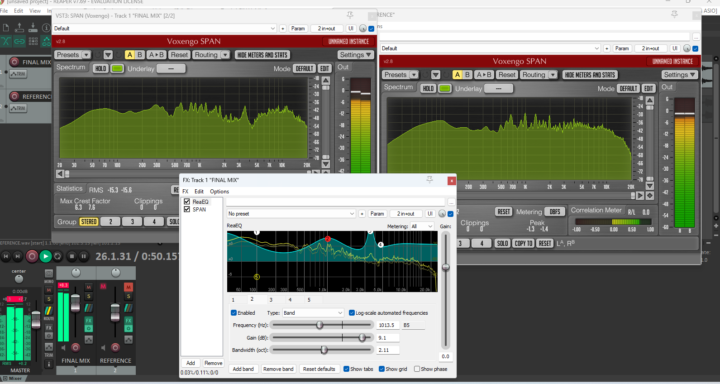Open the MASTER channel FX button
Viewport: 720px width, 384px height.
pos(49,328)
